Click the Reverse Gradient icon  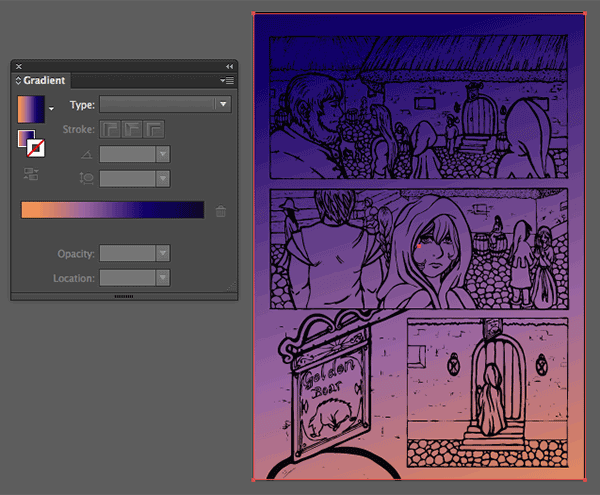[30, 174]
